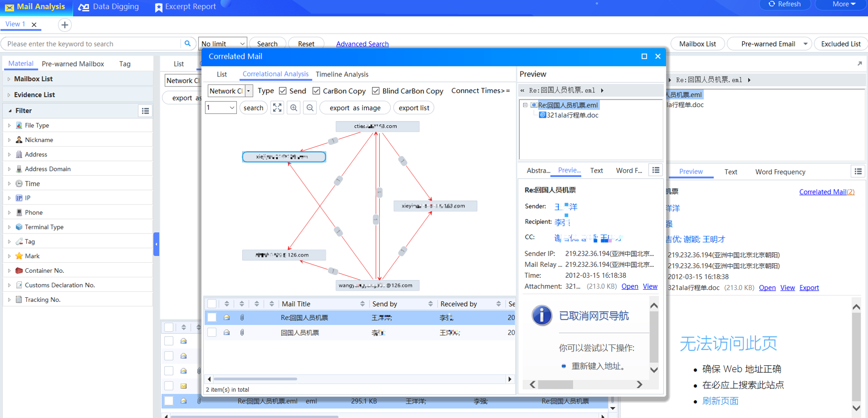The width and height of the screenshot is (868, 418).
Task: Open the Data Digging tab
Action: click(109, 7)
